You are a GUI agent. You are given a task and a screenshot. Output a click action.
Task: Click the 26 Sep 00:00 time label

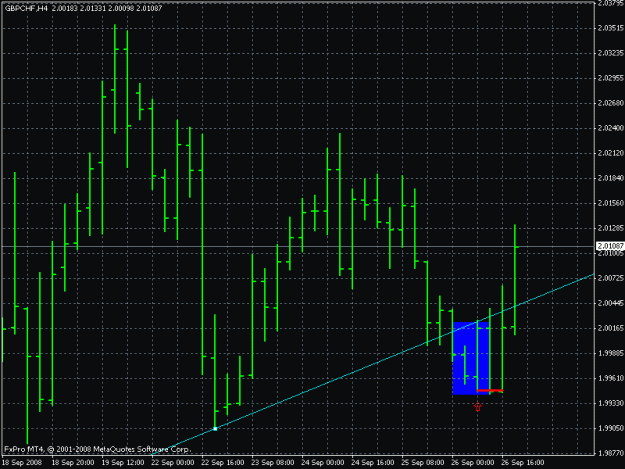coord(473,463)
